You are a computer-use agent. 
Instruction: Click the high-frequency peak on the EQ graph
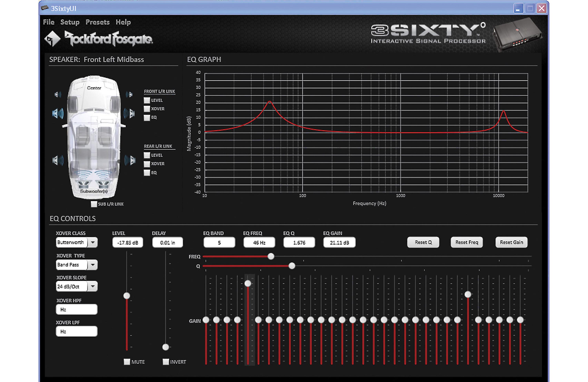tap(504, 111)
